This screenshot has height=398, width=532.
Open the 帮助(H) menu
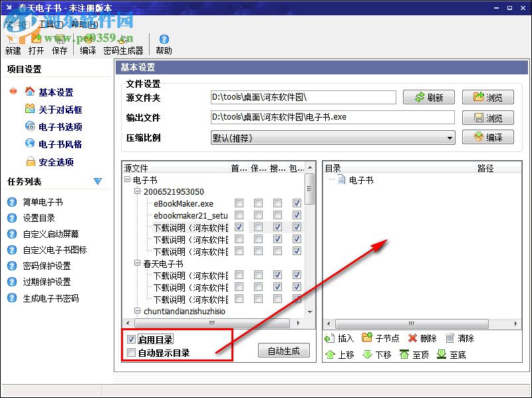tap(85, 25)
